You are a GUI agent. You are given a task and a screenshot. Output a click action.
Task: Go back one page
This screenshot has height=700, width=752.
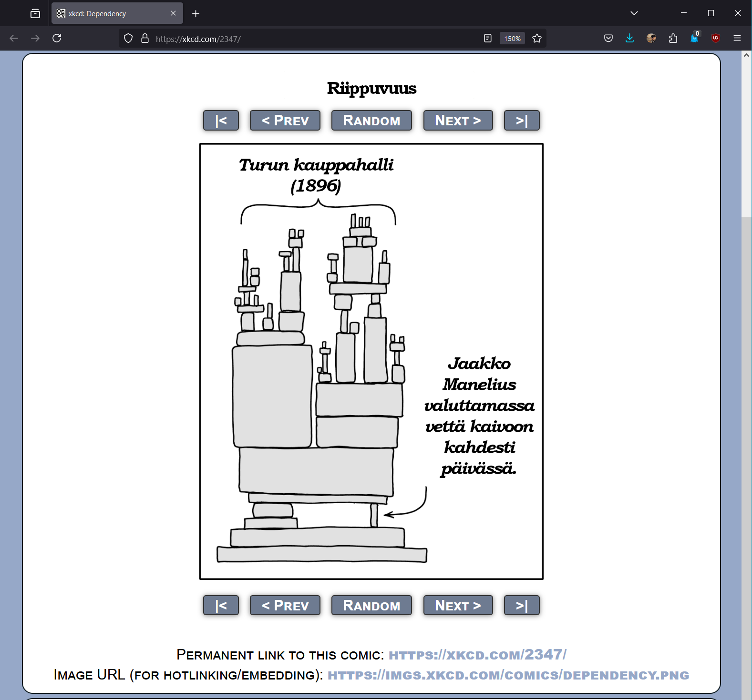[x=14, y=38]
